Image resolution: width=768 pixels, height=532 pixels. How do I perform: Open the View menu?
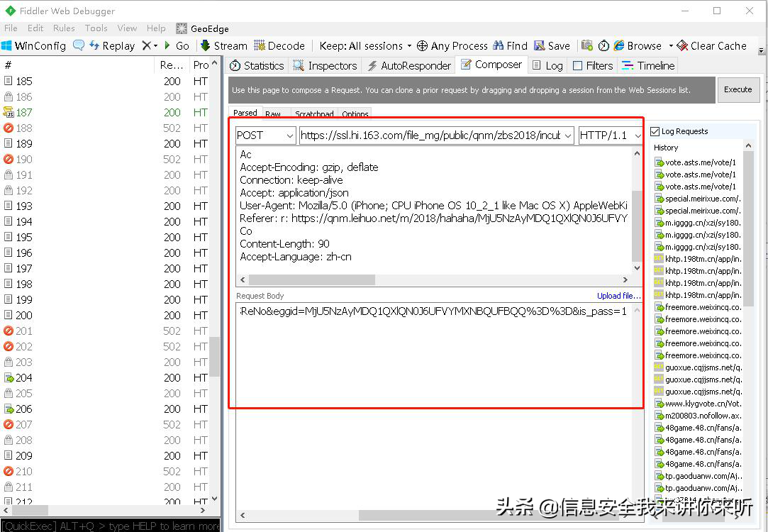[x=127, y=28]
